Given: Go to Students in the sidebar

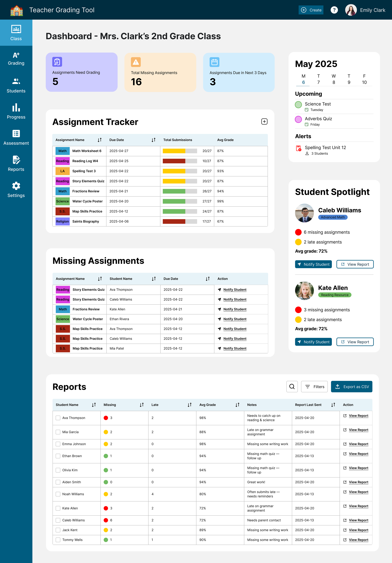Looking at the screenshot, I should tap(16, 85).
